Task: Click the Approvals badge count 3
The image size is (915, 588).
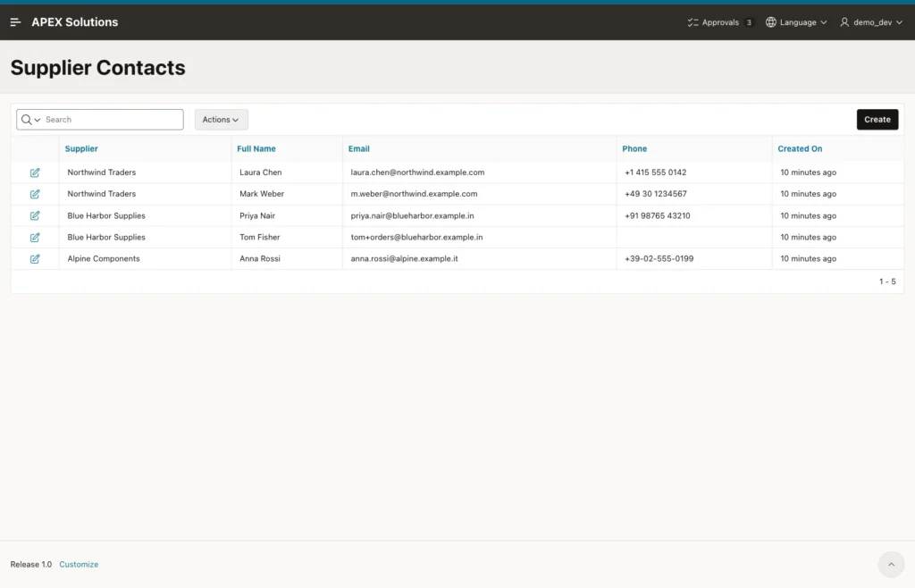Action: click(x=749, y=22)
